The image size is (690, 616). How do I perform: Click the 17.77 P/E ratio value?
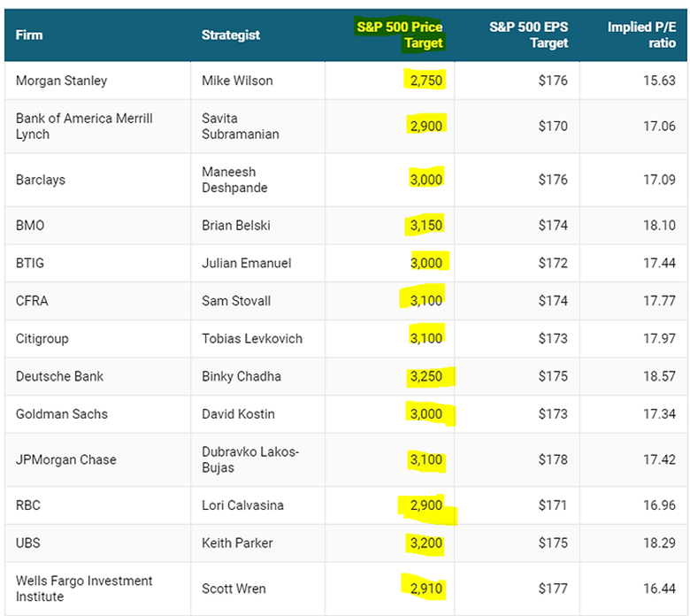pos(659,301)
